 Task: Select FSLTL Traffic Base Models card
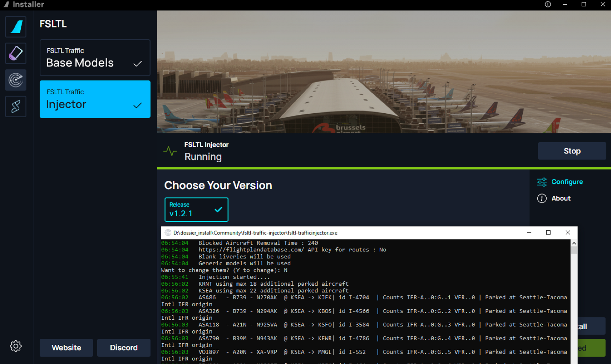tap(95, 58)
